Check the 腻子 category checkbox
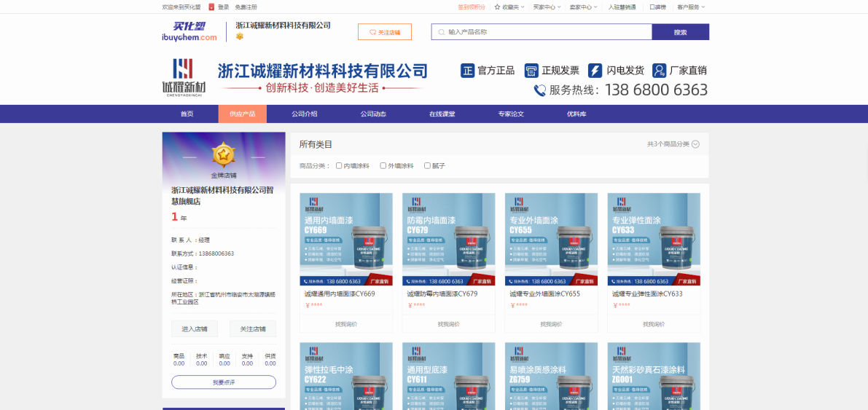 pyautogui.click(x=427, y=165)
